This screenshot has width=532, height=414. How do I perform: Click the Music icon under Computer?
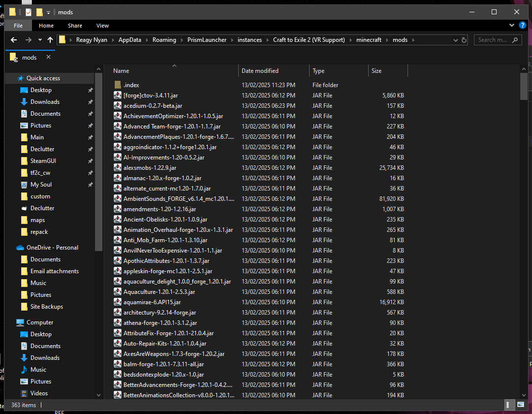pos(24,370)
